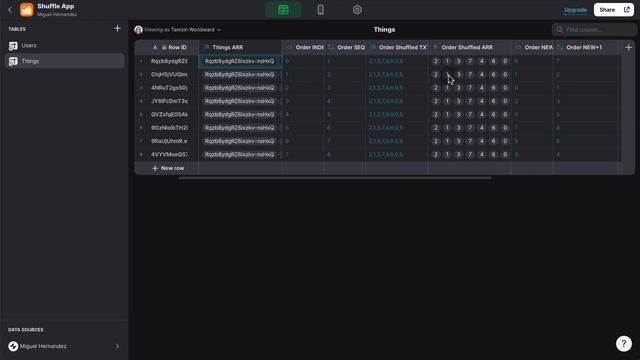The width and height of the screenshot is (640, 360).
Task: Click the New row button
Action: [168, 168]
